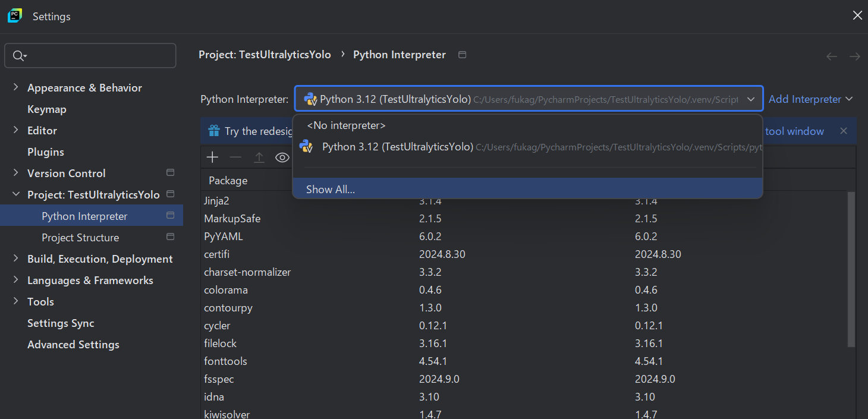Image resolution: width=868 pixels, height=419 pixels.
Task: Click the Package column header
Action: click(228, 181)
